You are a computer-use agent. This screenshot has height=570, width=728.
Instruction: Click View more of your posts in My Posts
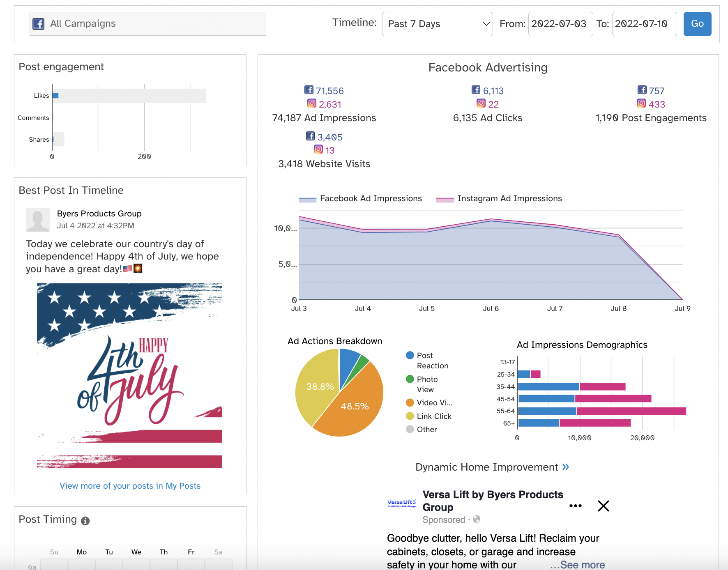130,486
